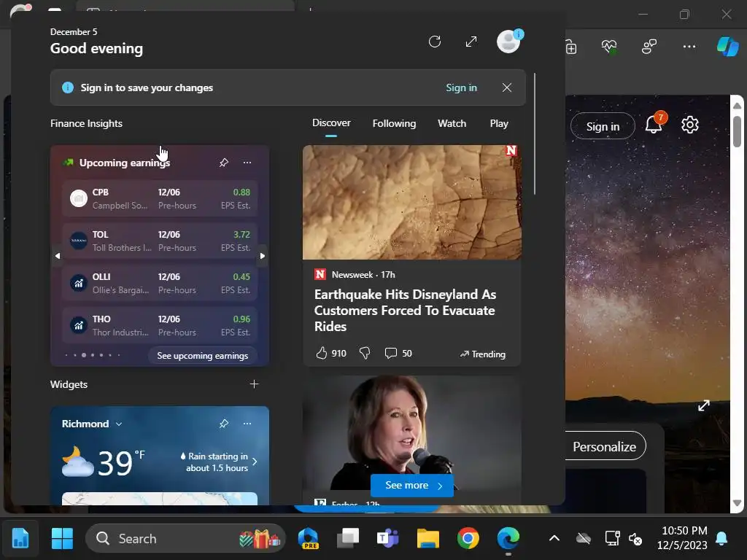
Task: Switch to Microsoft Edge on taskbar
Action: [x=508, y=539]
